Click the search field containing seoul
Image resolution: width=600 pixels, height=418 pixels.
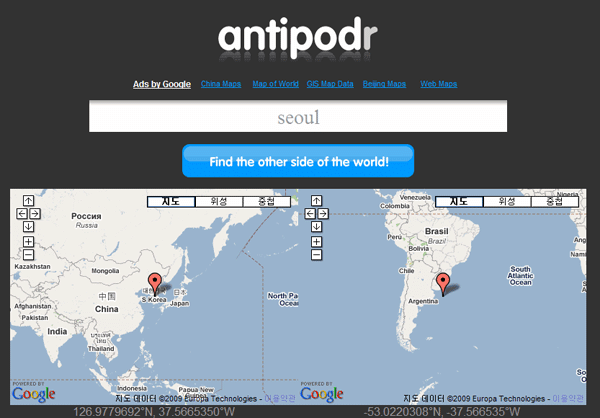(x=298, y=116)
